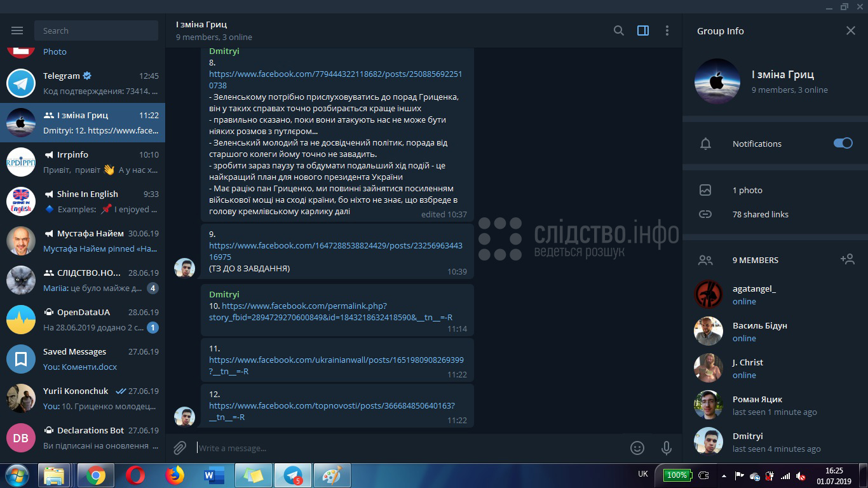Open File Explorer from the taskbar
This screenshot has height=488, width=868.
pyautogui.click(x=55, y=475)
